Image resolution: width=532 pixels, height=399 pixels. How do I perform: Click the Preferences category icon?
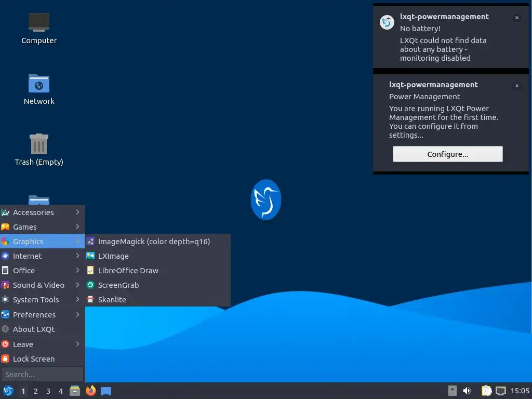coord(5,314)
